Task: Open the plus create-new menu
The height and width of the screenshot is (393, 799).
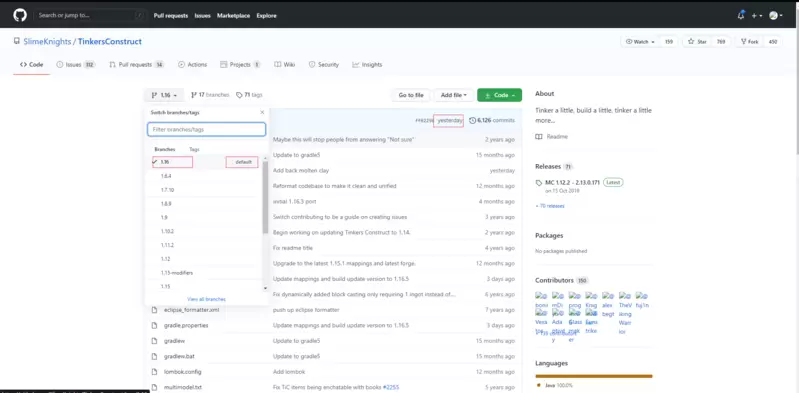Action: click(757, 16)
